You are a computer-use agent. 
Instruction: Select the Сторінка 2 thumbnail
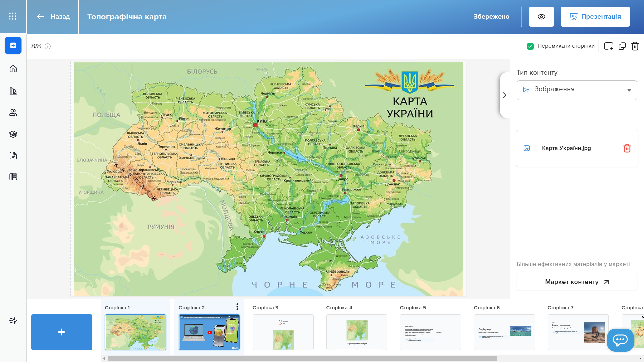209,332
